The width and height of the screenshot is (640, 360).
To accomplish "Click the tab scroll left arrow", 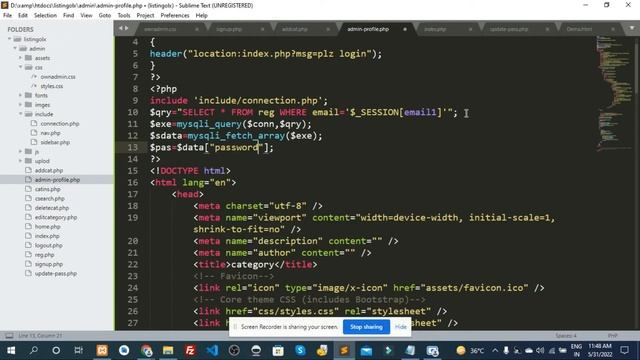I will click(x=120, y=28).
